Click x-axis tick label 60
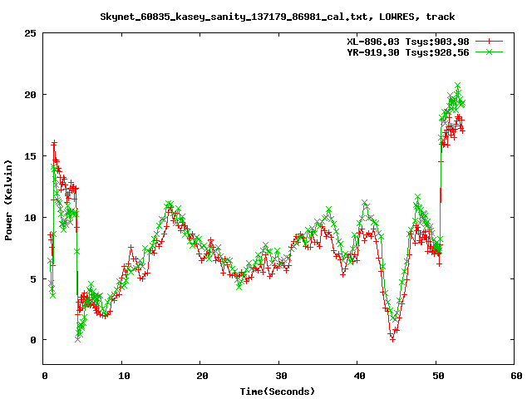 click(x=516, y=376)
